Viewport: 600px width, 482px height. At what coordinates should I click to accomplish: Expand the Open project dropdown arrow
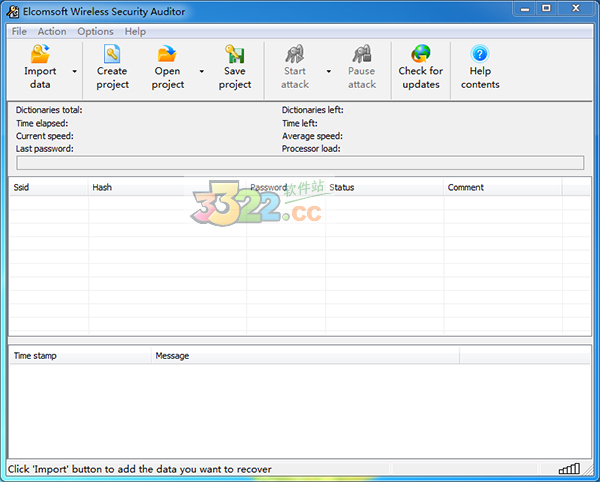tap(201, 71)
